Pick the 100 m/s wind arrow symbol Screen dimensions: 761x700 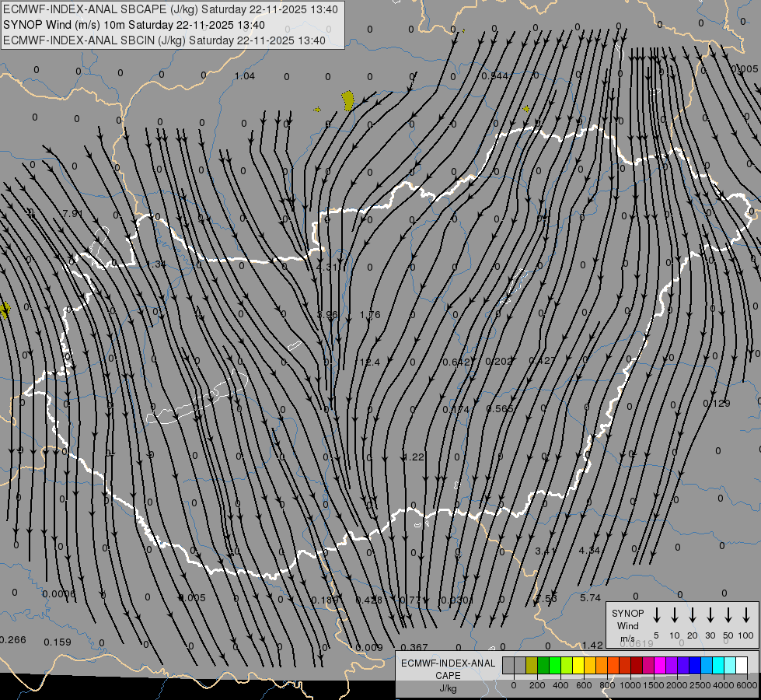pos(746,615)
